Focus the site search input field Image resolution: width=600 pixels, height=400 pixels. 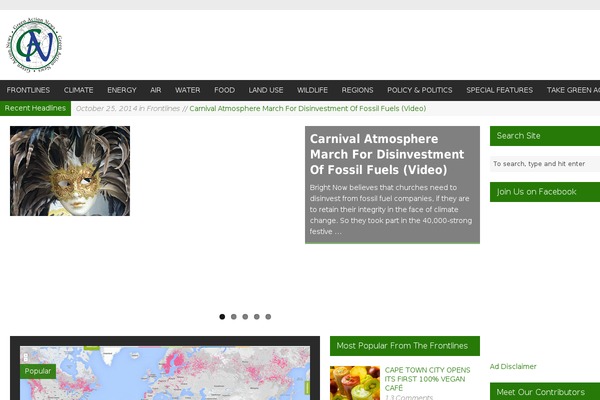pos(545,164)
